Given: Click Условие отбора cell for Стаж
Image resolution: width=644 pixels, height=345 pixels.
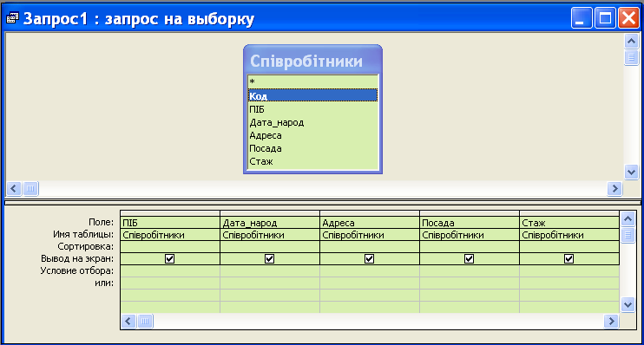Looking at the screenshot, I should 569,270.
